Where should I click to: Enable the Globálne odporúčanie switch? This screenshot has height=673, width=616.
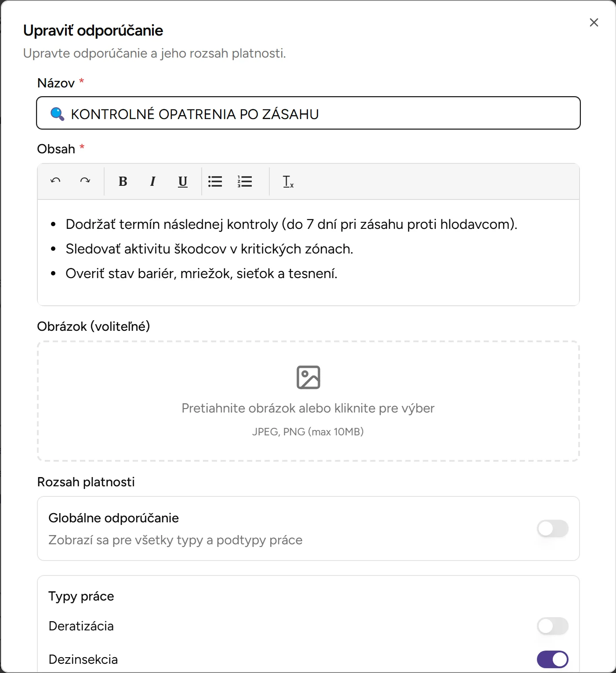pyautogui.click(x=552, y=528)
